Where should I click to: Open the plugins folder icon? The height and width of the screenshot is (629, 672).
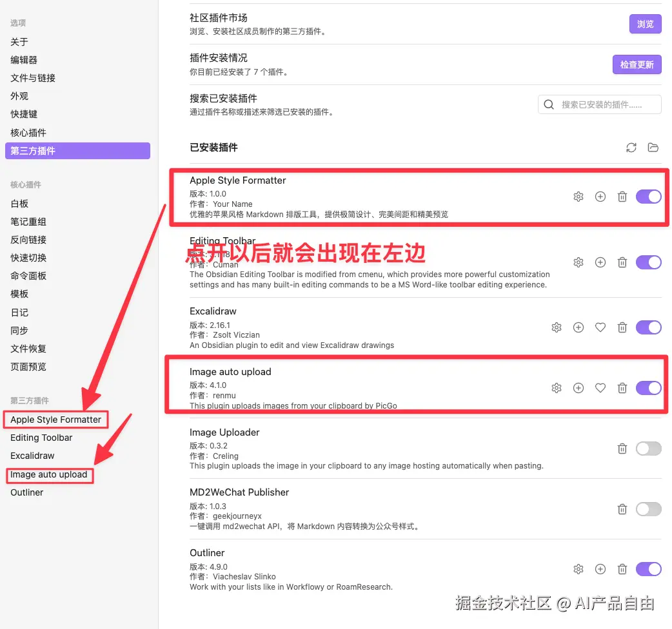[x=653, y=148]
